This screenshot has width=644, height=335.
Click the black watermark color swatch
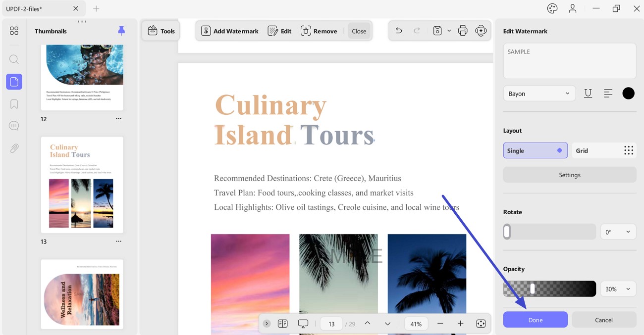point(628,94)
